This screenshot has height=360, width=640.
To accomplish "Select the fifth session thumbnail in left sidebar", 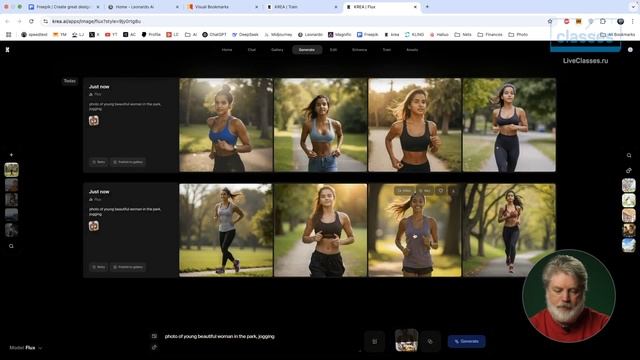I will [11, 230].
